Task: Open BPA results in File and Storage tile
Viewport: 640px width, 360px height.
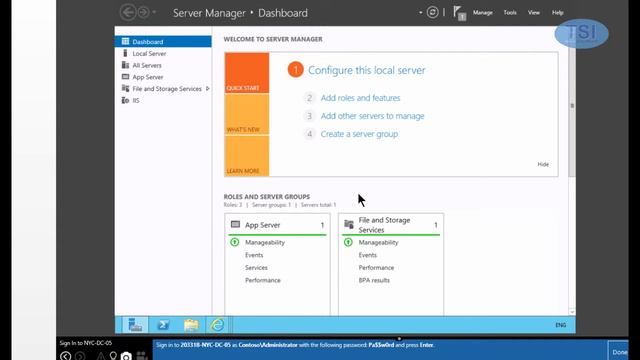Action: coord(374,280)
